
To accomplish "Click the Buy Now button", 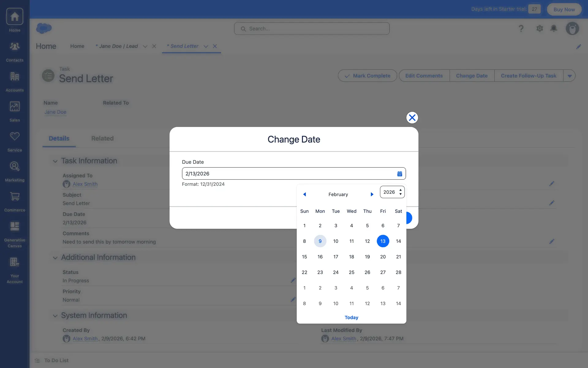I will tap(564, 9).
